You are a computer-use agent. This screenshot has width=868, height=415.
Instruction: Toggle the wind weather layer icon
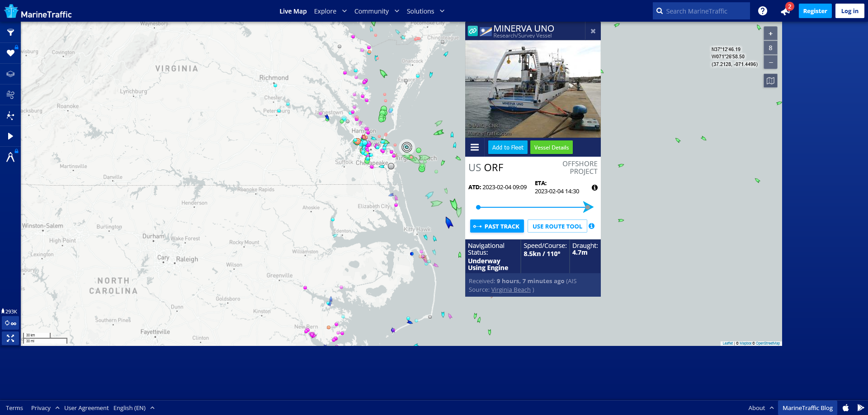point(10,95)
